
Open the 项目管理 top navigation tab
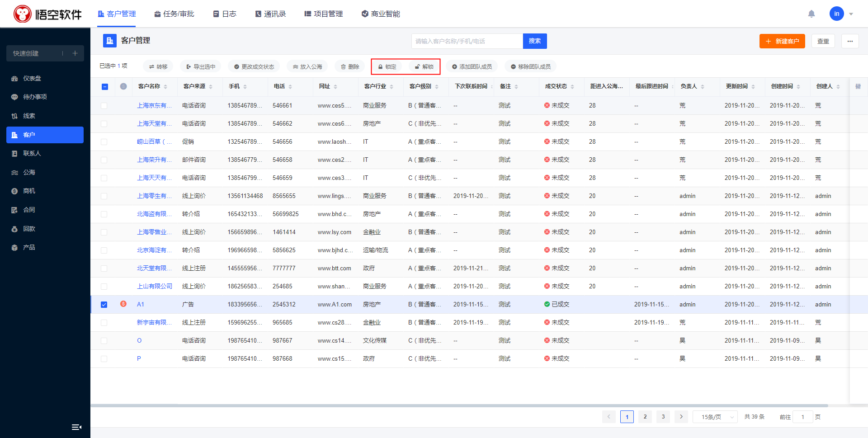(x=324, y=14)
